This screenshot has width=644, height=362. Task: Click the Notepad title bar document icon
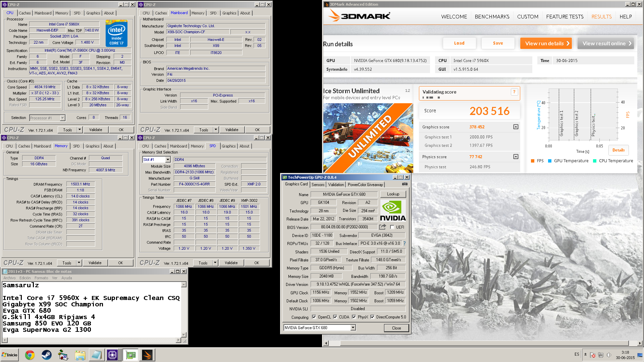[x=5, y=271]
